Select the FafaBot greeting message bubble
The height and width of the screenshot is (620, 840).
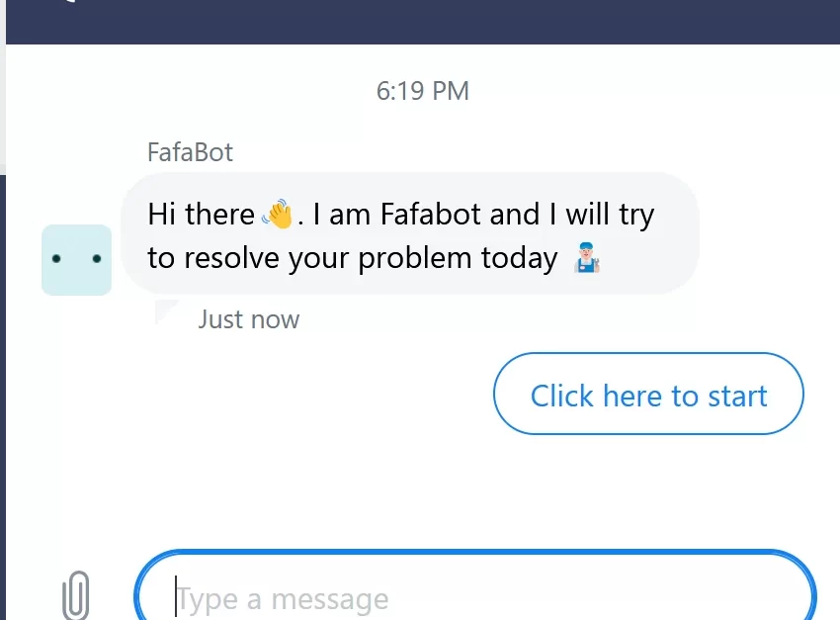410,233
